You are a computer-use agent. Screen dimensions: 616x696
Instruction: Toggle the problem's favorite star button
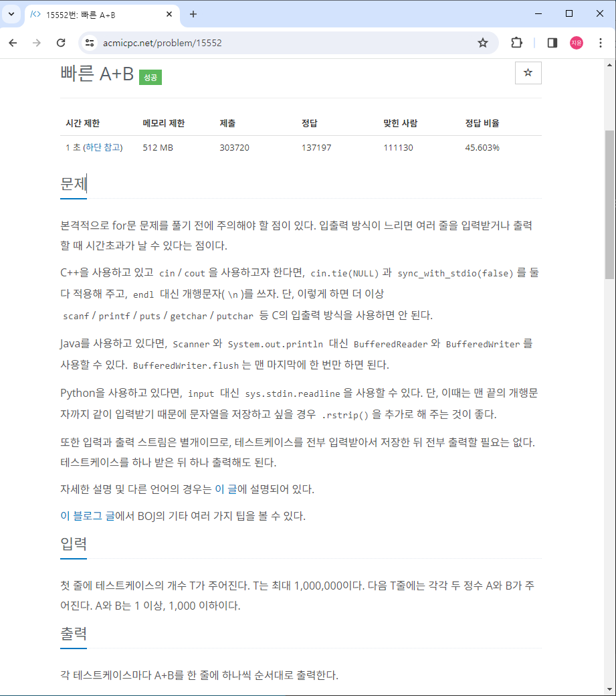click(528, 72)
